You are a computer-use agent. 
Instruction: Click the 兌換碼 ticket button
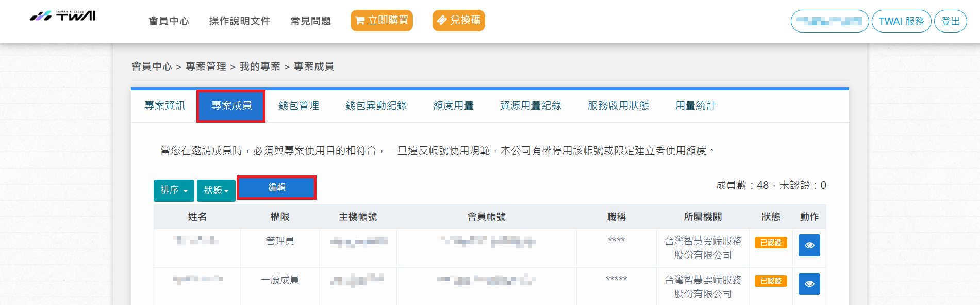[x=458, y=21]
